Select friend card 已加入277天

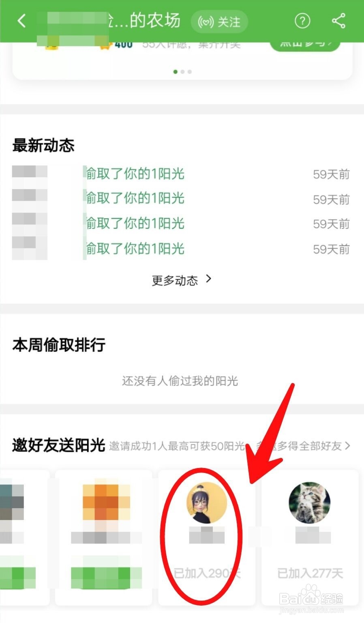(x=310, y=537)
